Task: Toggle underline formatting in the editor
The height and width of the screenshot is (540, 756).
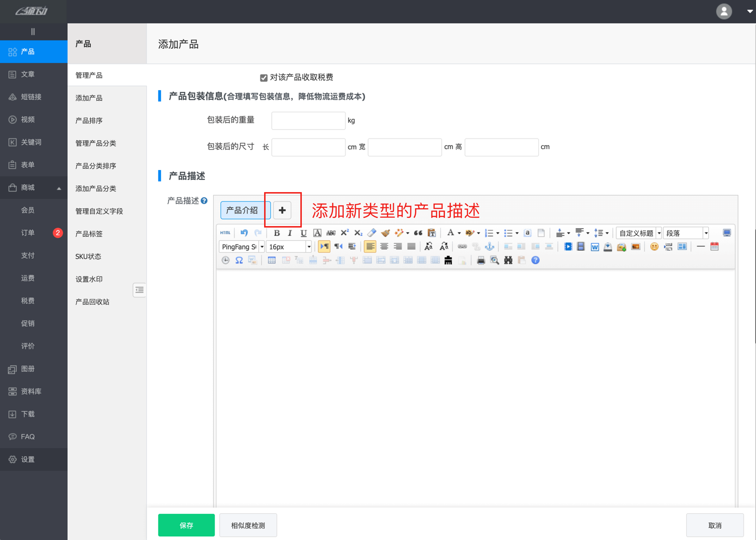Action: pos(303,232)
